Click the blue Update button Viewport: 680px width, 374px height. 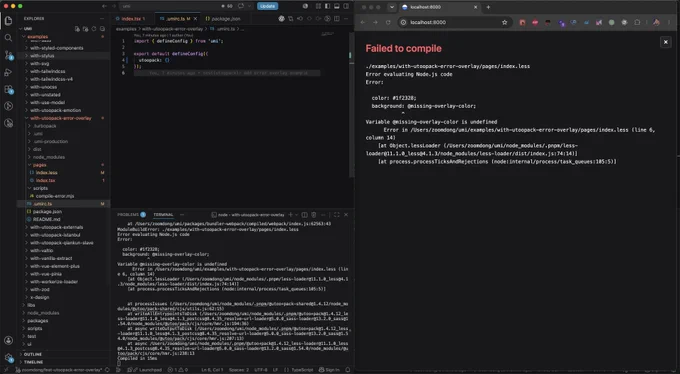pos(267,6)
